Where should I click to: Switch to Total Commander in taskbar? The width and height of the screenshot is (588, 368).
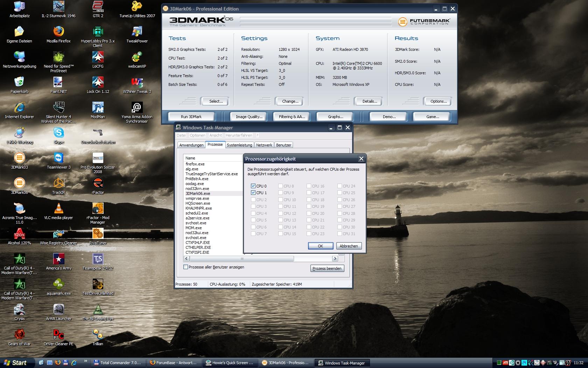[118, 363]
